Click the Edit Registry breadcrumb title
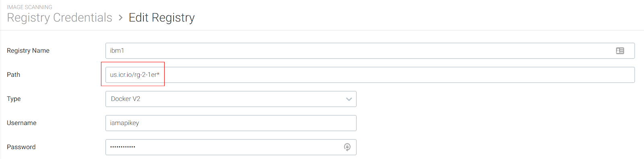The height and width of the screenshot is (159, 644). (x=162, y=18)
